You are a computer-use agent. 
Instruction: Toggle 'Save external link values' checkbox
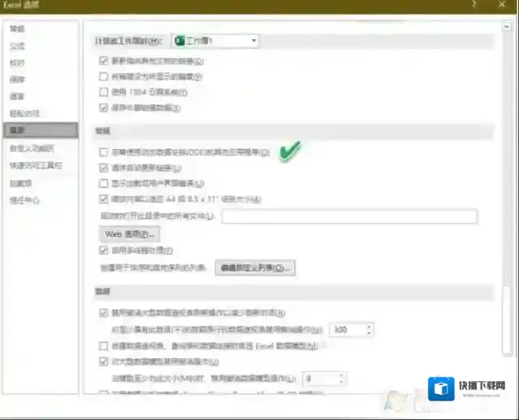pyautogui.click(x=103, y=107)
